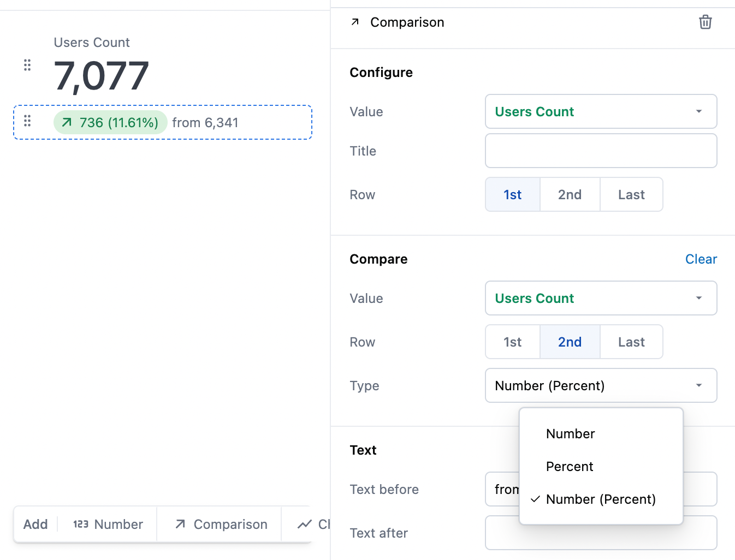
Task: Select the Chart line icon in Add toolbar
Action: 305,524
